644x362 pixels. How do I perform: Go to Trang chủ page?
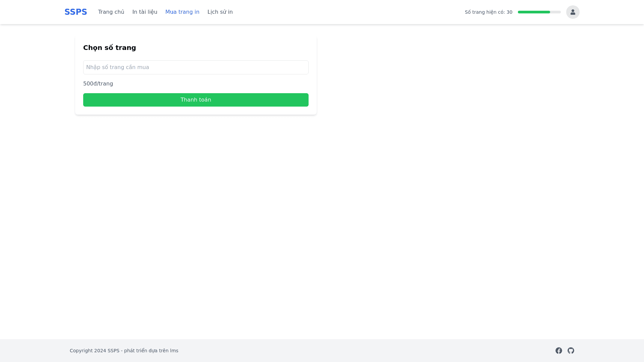point(111,12)
